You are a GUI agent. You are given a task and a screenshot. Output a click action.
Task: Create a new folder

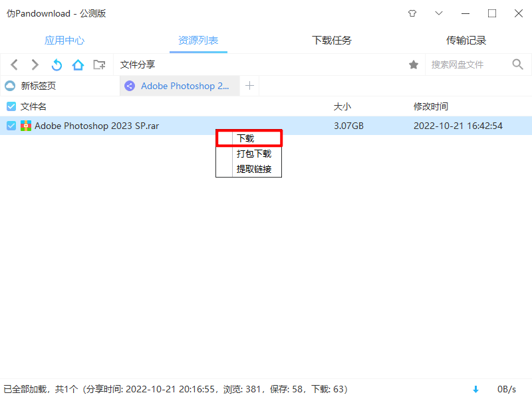click(x=99, y=65)
